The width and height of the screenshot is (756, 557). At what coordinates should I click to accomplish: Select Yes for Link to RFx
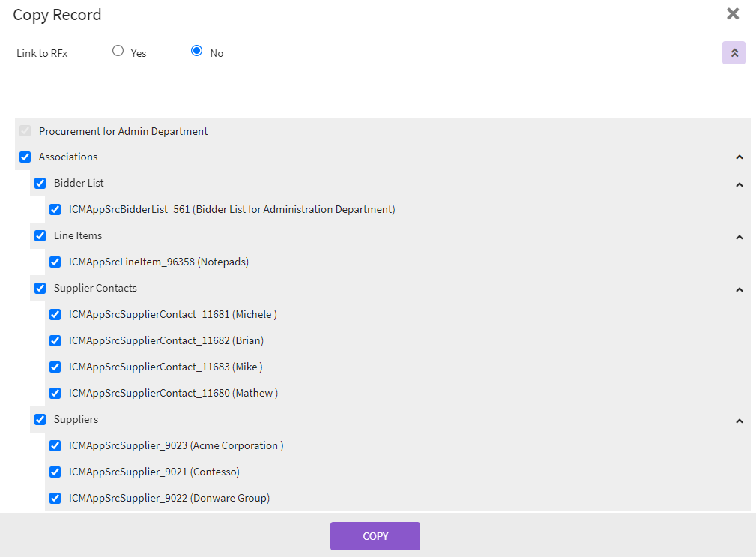coord(118,52)
